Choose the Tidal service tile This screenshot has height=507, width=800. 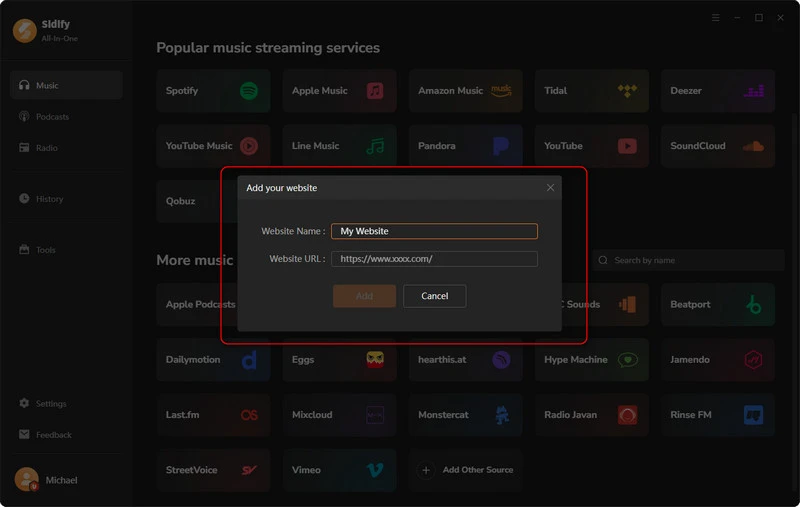tap(591, 91)
